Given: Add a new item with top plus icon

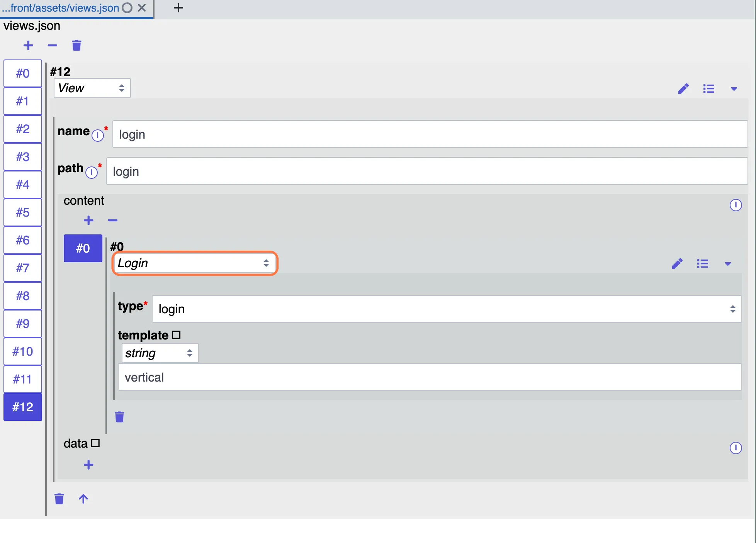Looking at the screenshot, I should point(28,46).
